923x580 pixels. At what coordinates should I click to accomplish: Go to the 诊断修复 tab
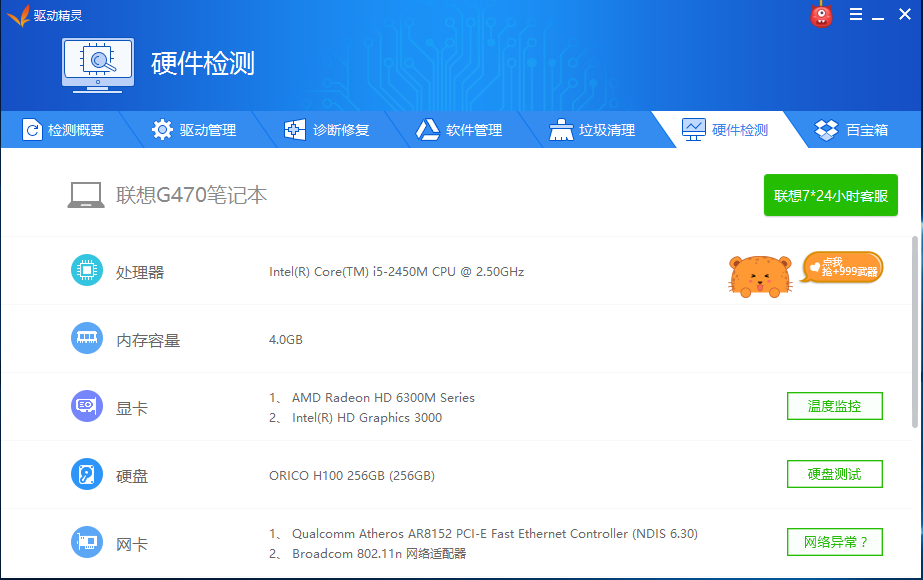click(x=327, y=130)
